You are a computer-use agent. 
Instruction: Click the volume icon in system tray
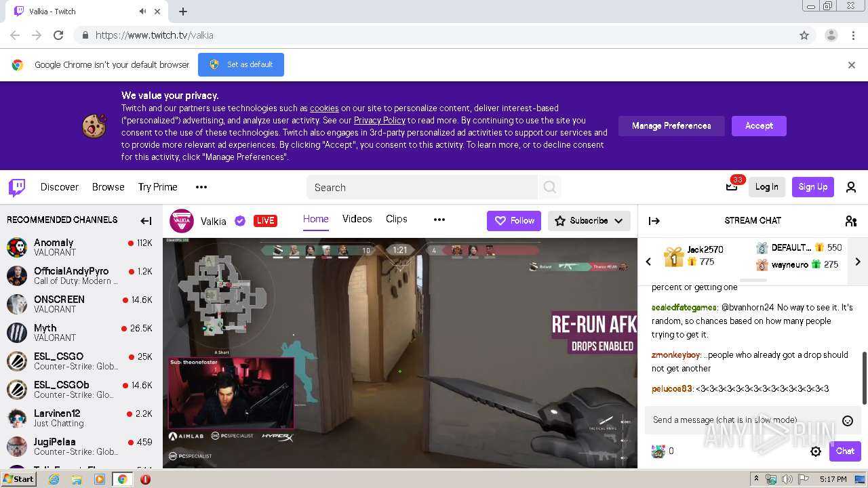[787, 479]
